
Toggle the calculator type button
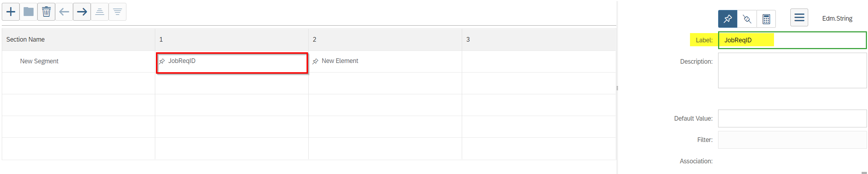click(766, 19)
